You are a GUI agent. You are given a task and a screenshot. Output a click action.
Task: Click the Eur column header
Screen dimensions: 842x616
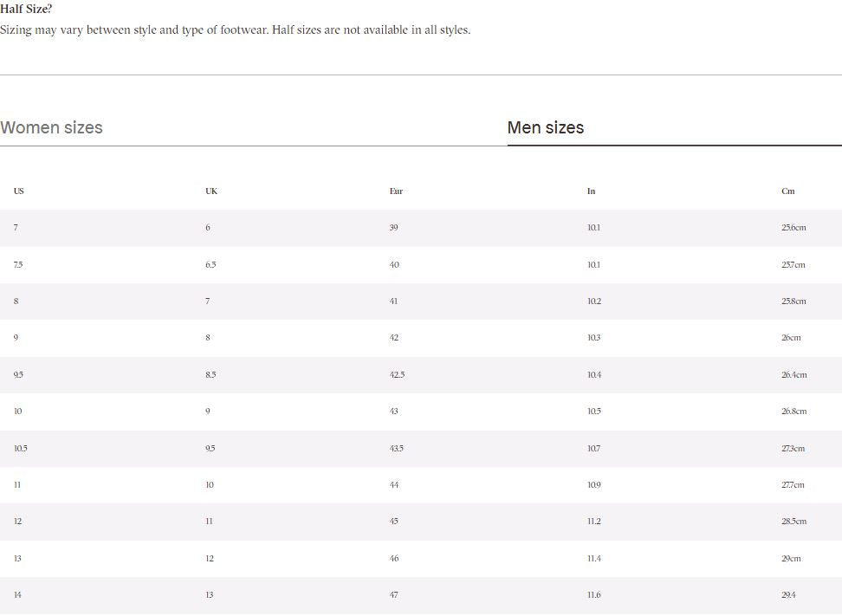pos(396,191)
